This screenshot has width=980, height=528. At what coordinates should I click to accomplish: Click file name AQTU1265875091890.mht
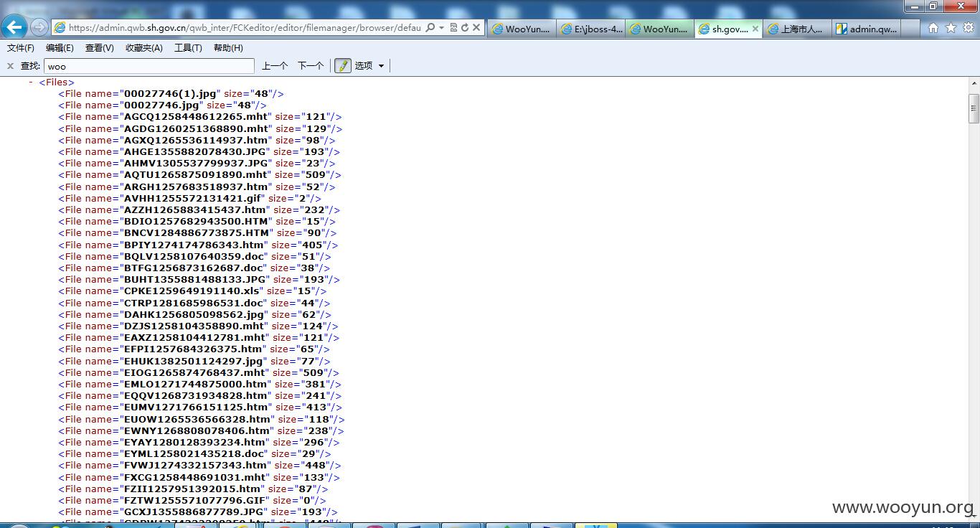tap(197, 175)
